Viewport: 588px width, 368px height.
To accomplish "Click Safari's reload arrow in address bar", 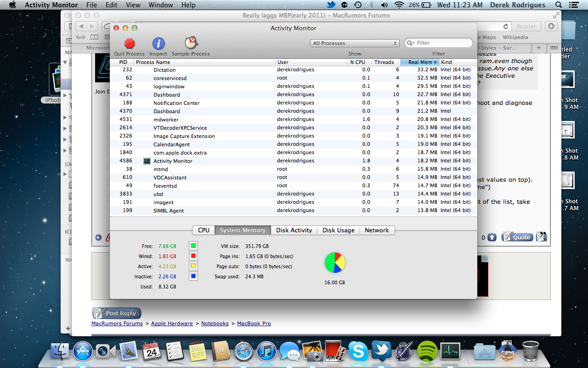I will tap(506, 26).
